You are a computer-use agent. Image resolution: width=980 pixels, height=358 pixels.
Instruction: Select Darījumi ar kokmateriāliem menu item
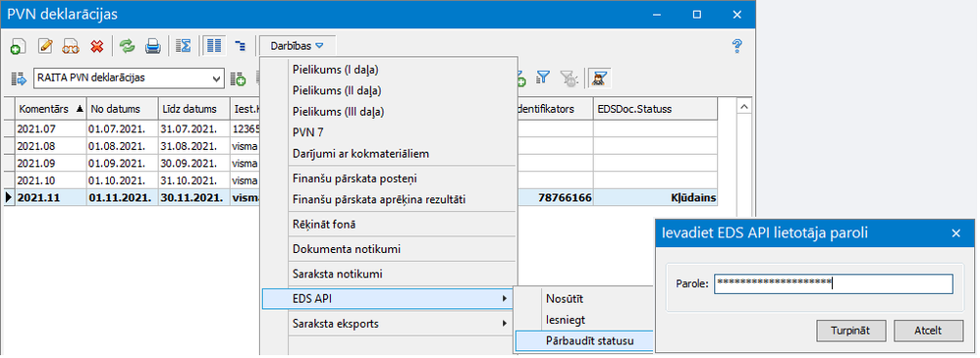click(360, 154)
